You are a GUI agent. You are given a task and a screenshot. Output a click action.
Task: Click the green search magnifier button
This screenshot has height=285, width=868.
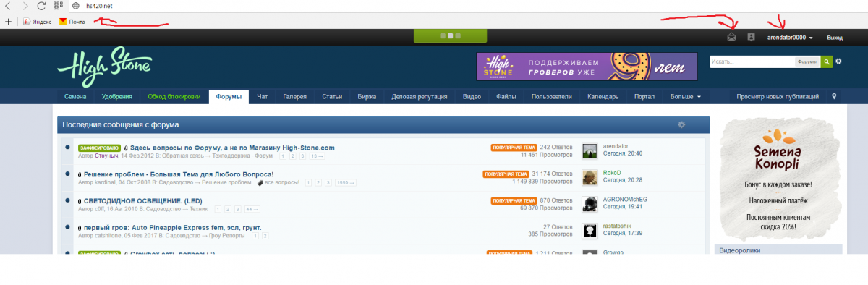click(x=827, y=62)
